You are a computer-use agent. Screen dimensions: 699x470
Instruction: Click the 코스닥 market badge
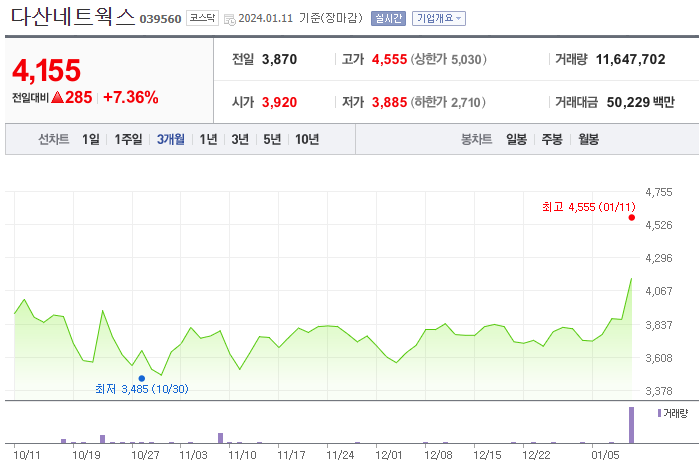(x=202, y=18)
